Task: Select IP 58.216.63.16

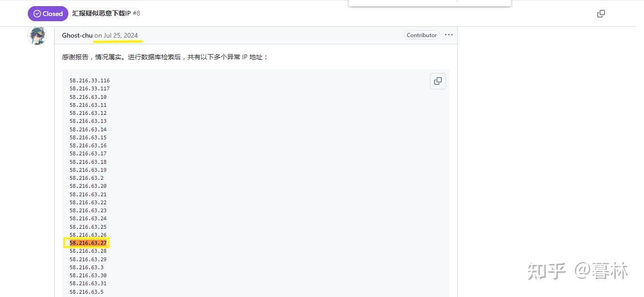Action: (x=88, y=145)
